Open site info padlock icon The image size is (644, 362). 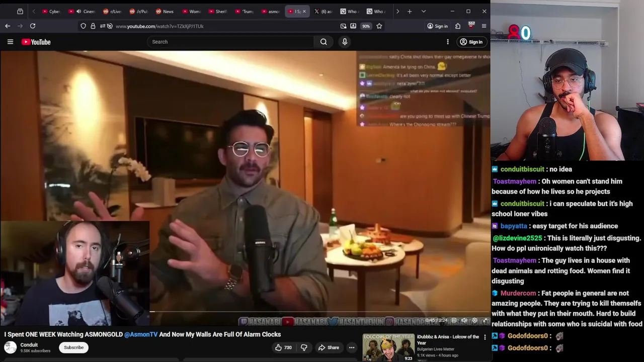[93, 26]
